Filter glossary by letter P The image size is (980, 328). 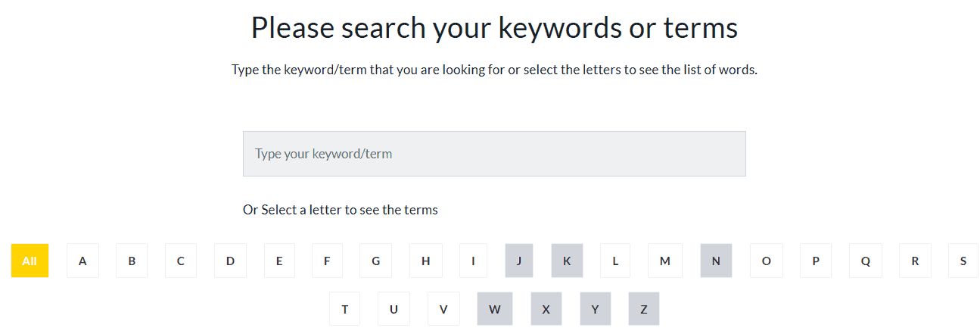click(815, 261)
